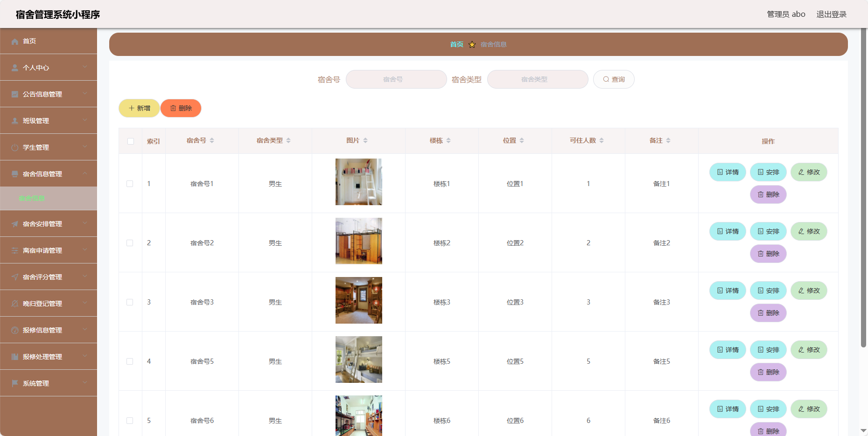Sort by 宿舍号 column using sort arrows

coord(212,140)
